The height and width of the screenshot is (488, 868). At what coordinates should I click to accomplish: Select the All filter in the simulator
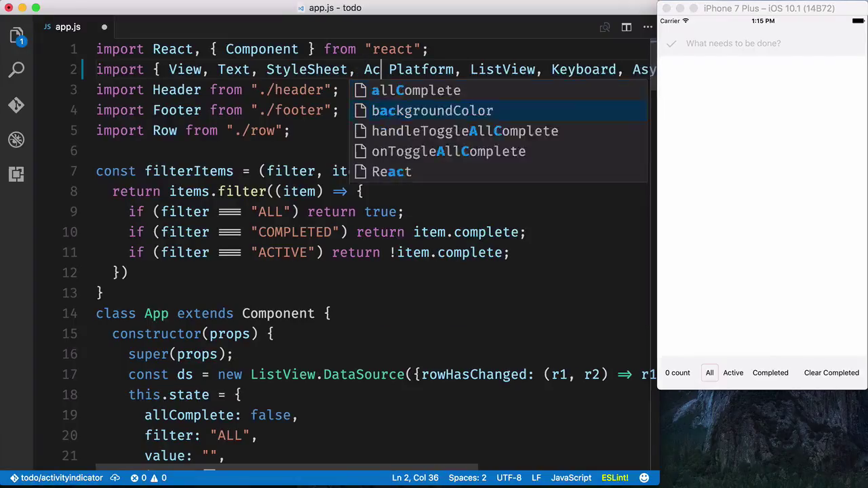(x=709, y=373)
